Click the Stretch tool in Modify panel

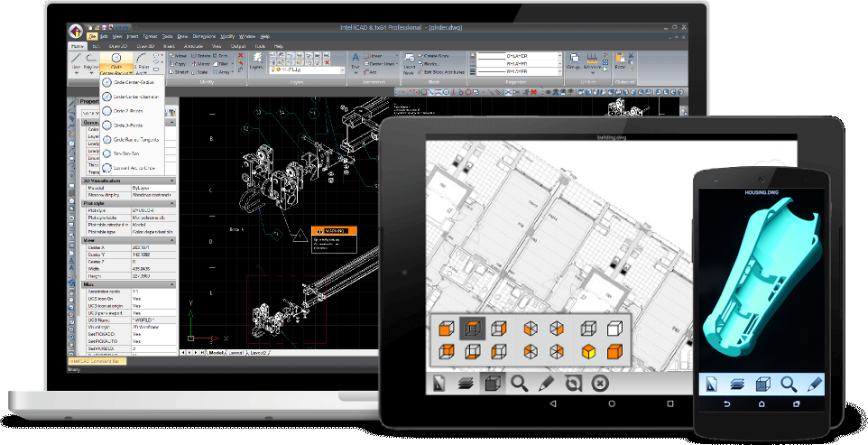point(180,72)
